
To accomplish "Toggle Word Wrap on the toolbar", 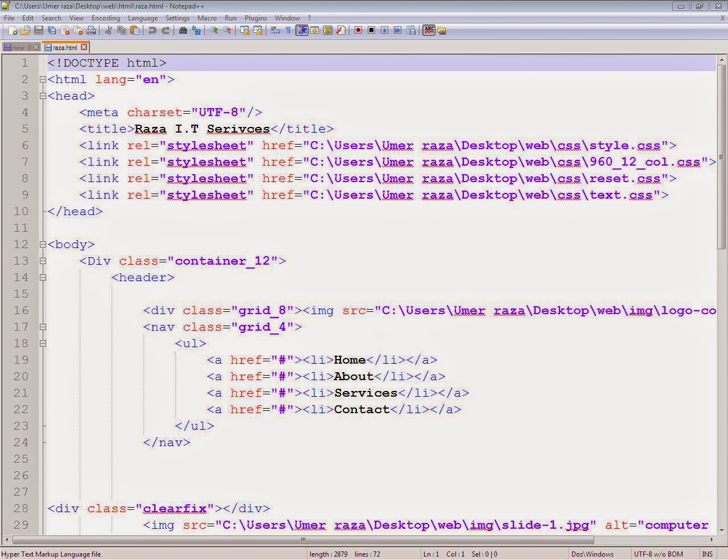I will pos(275,30).
